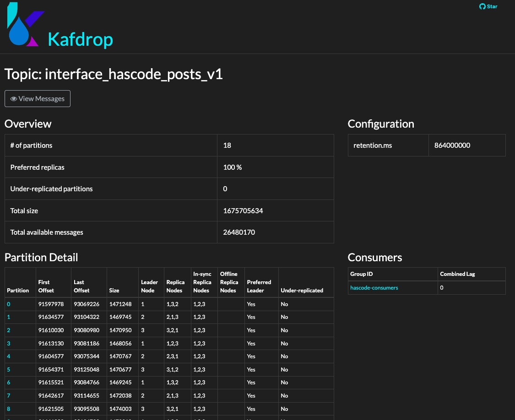
Task: Click the eye icon in View Messages
Action: point(14,98)
